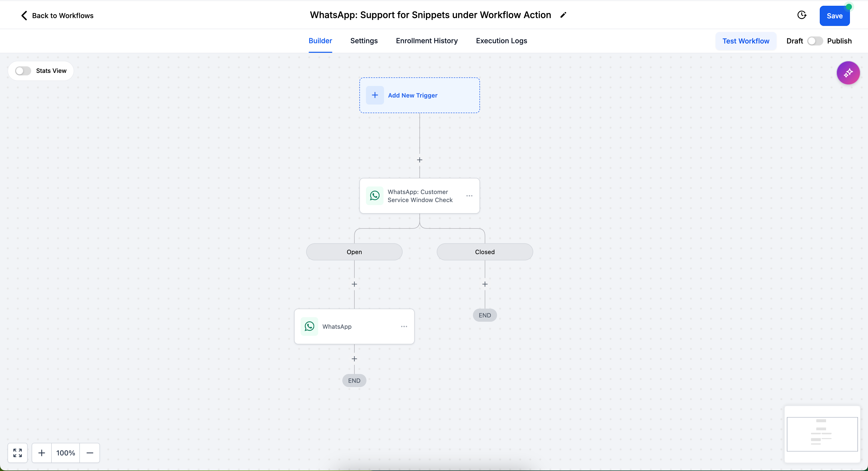
Task: Open the AI assistant sparkle button
Action: (x=848, y=73)
